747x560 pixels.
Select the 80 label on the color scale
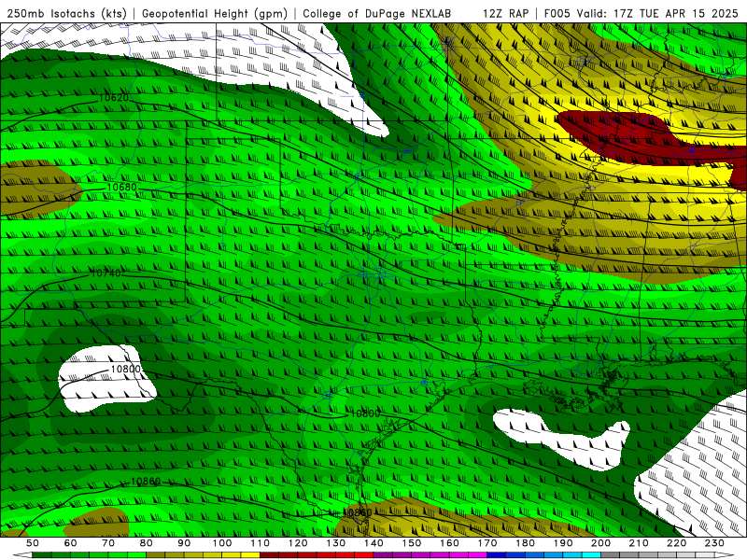tap(147, 543)
